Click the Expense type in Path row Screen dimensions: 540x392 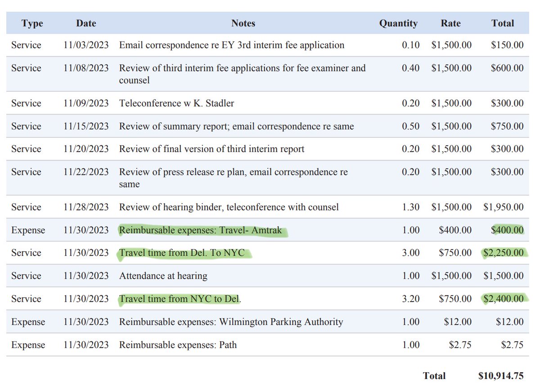pos(28,345)
